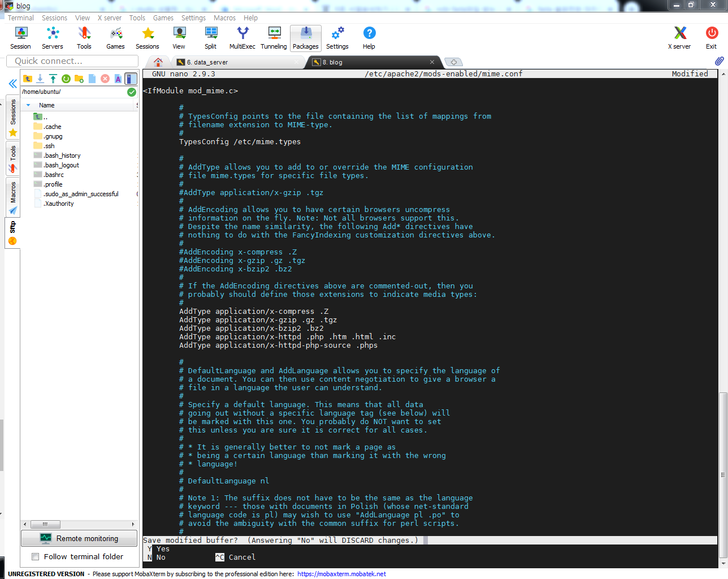The image size is (728, 579).
Task: Confirm path with green checkmark icon
Action: pyautogui.click(x=132, y=92)
